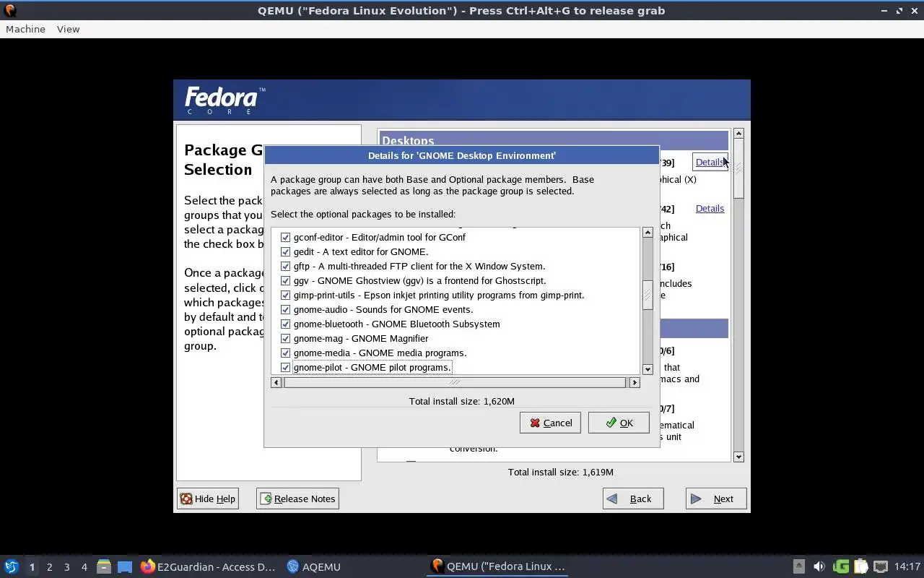Click the package list vertical scrollbar thumb

coord(648,295)
